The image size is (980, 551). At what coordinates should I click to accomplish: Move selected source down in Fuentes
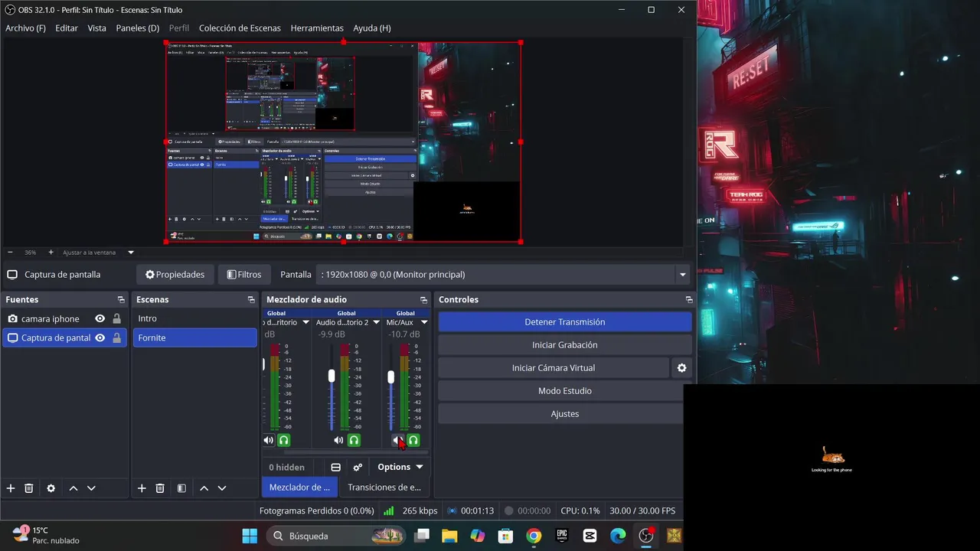tap(91, 488)
